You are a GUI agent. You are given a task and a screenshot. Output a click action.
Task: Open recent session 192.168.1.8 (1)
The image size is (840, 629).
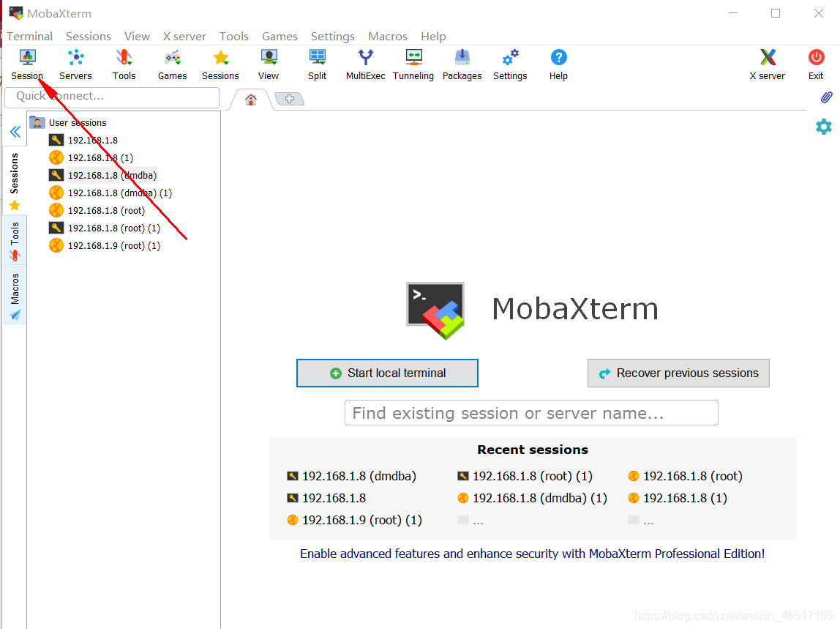(678, 498)
